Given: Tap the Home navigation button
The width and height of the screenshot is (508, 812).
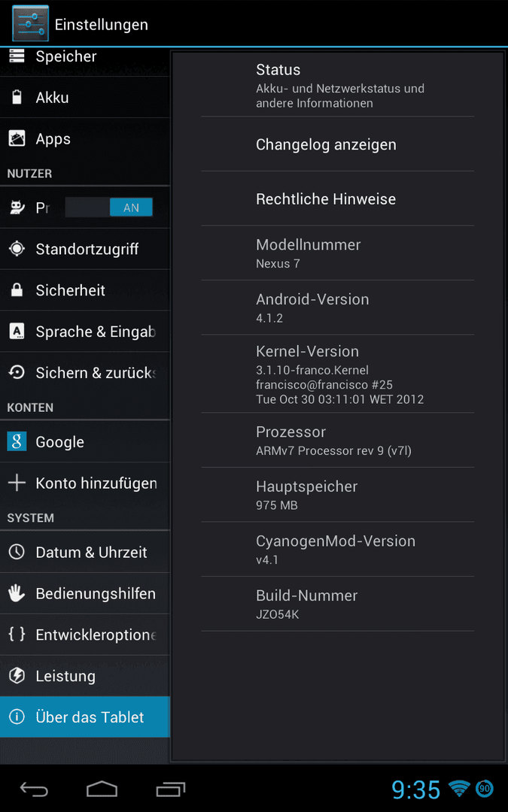Looking at the screenshot, I should click(x=102, y=789).
